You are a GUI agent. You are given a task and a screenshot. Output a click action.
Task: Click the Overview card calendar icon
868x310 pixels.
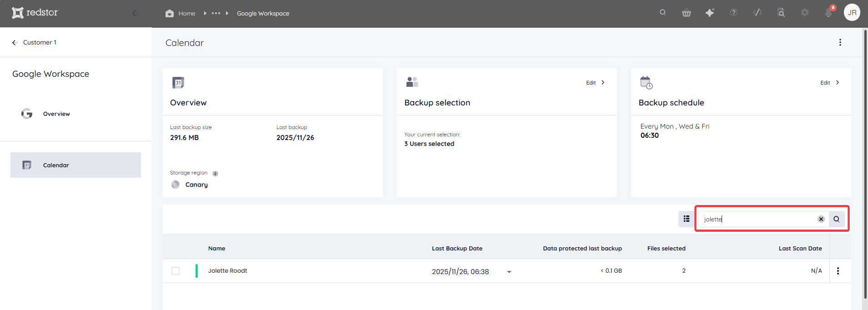click(178, 83)
